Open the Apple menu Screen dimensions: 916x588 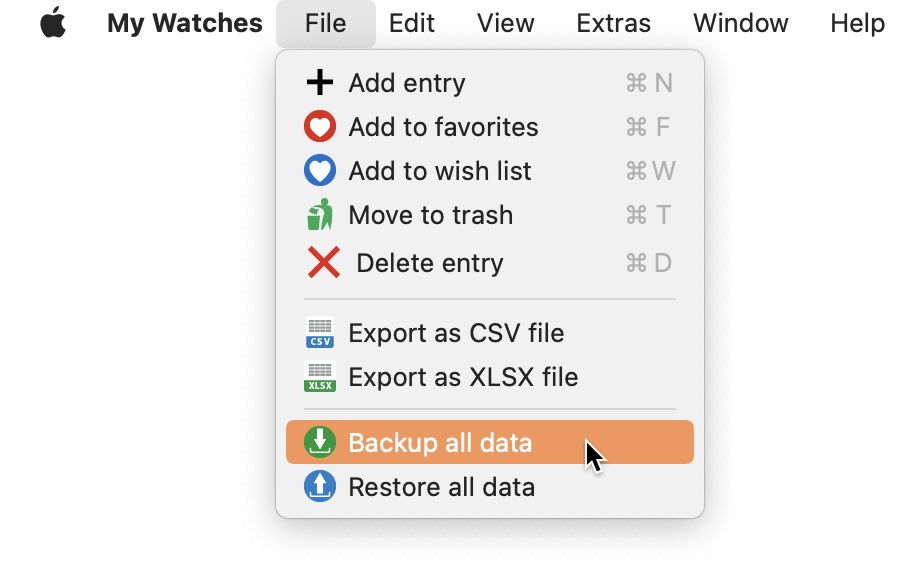53,23
